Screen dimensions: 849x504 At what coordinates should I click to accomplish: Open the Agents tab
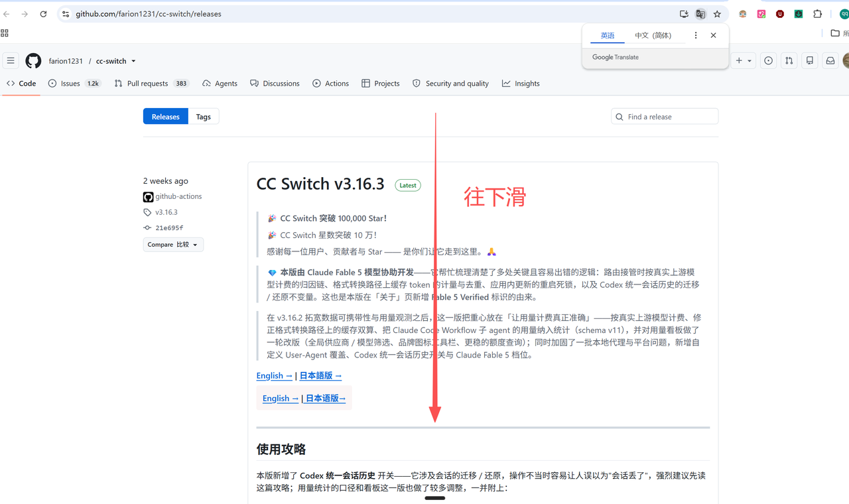(x=220, y=84)
